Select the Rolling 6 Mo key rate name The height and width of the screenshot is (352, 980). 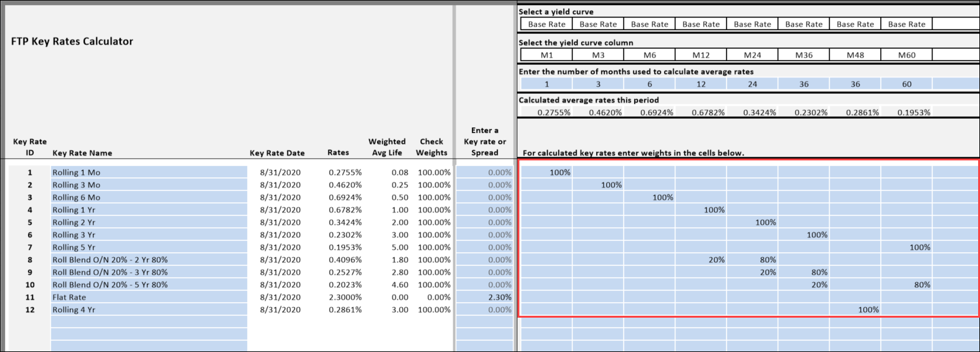pos(149,197)
